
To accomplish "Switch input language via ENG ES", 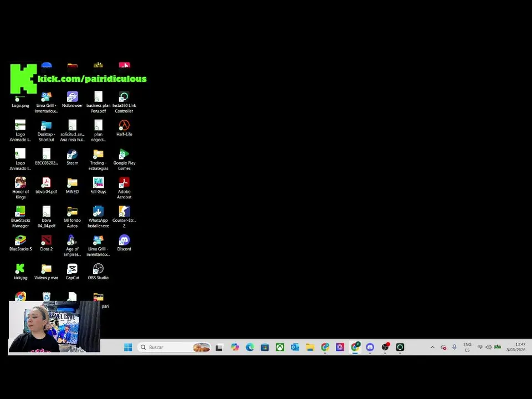I will coord(467,347).
